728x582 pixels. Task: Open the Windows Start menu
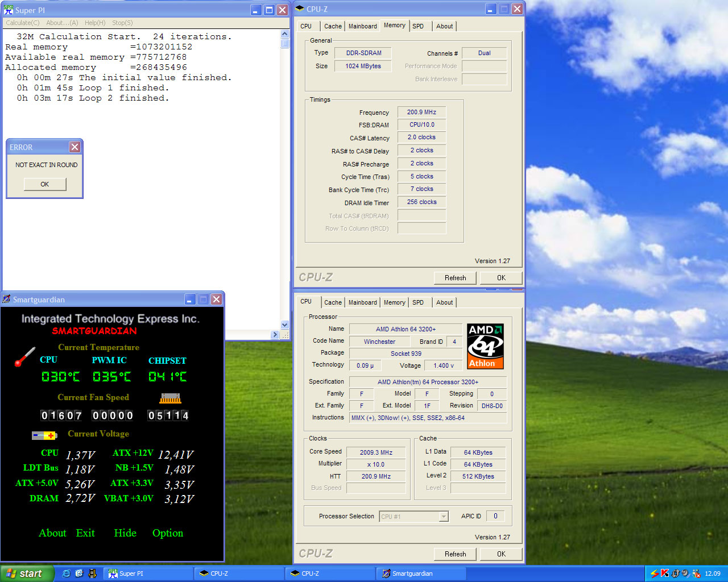pyautogui.click(x=27, y=573)
